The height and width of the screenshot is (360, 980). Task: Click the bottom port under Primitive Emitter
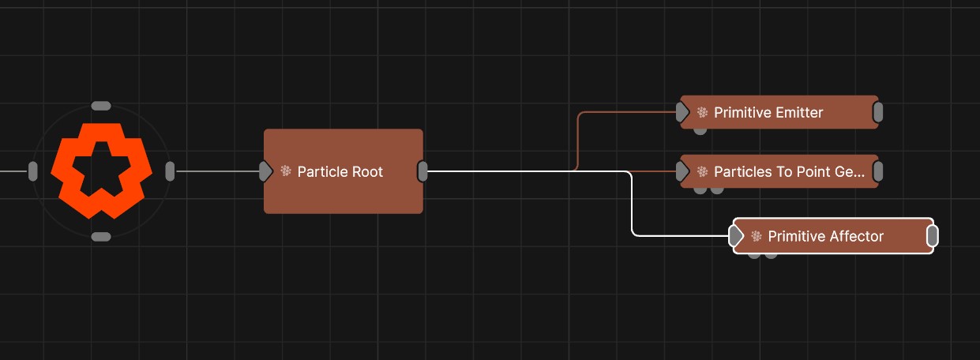coord(700,130)
